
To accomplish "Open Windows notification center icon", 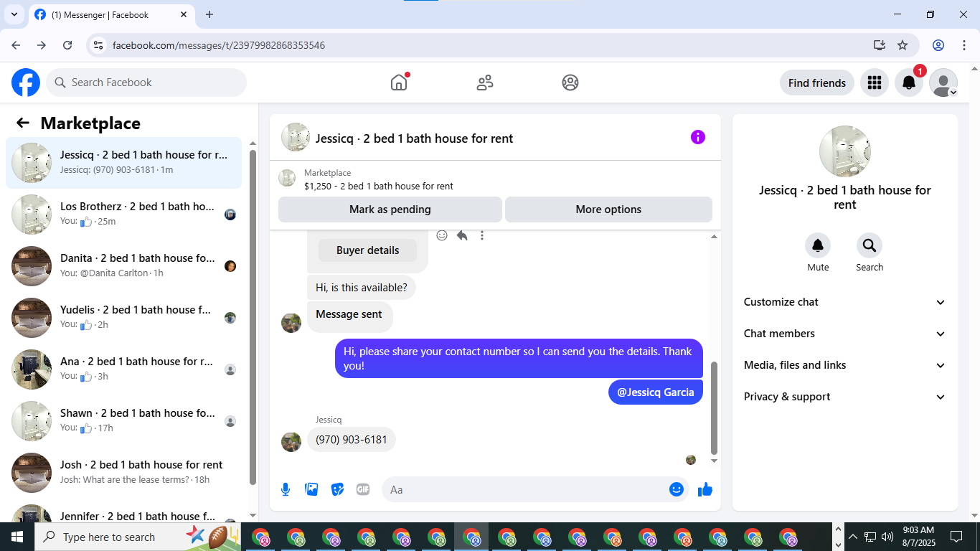I will coord(956,537).
